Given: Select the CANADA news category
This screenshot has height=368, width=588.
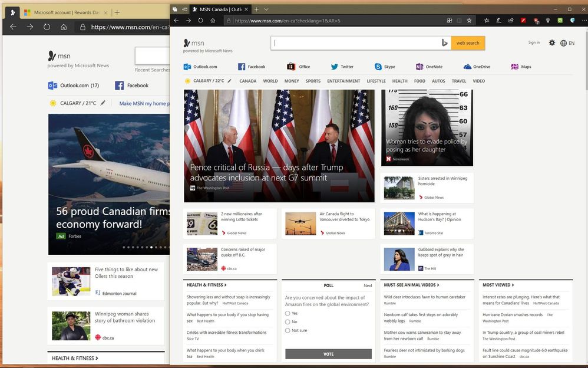Looking at the screenshot, I should point(248,81).
